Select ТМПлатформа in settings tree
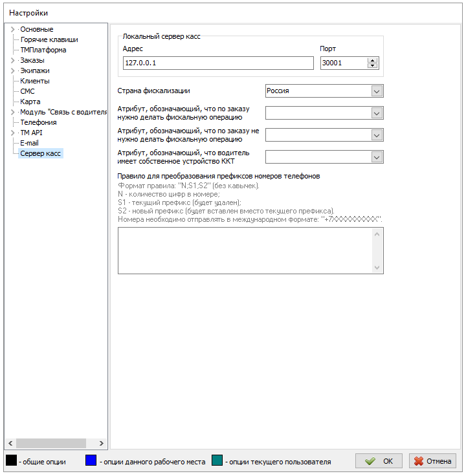Viewport: 466px width, 476px height. click(x=43, y=50)
